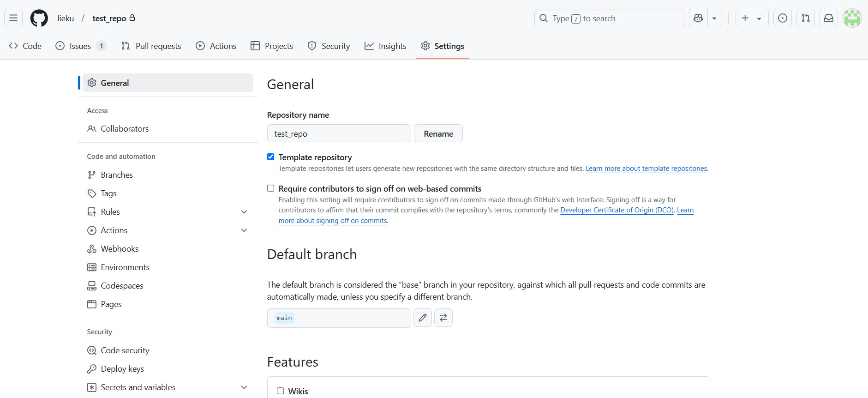Open the issues icon in header

click(782, 18)
